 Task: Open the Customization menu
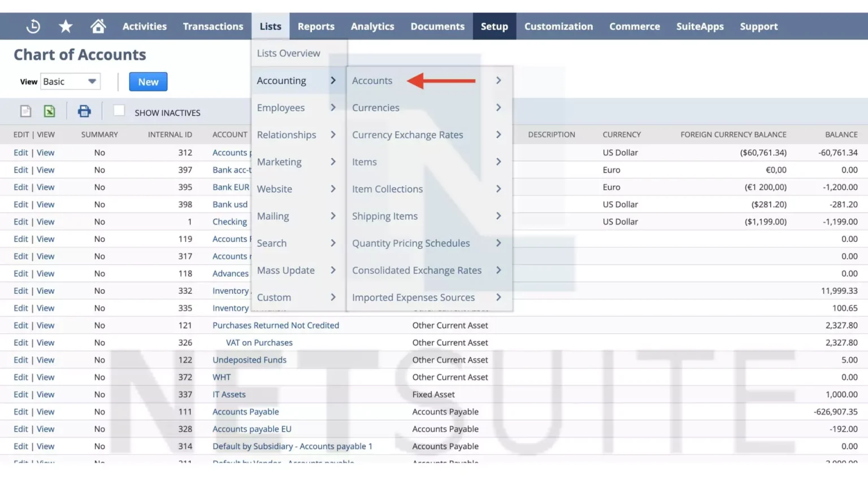click(x=558, y=26)
